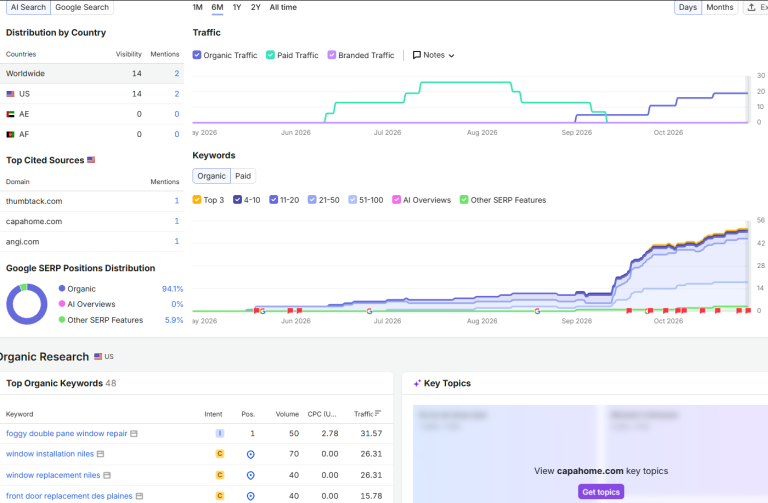Viewport: 768px width, 503px height.
Task: Click the Google update marker near Jul 2026
Action: [369, 311]
